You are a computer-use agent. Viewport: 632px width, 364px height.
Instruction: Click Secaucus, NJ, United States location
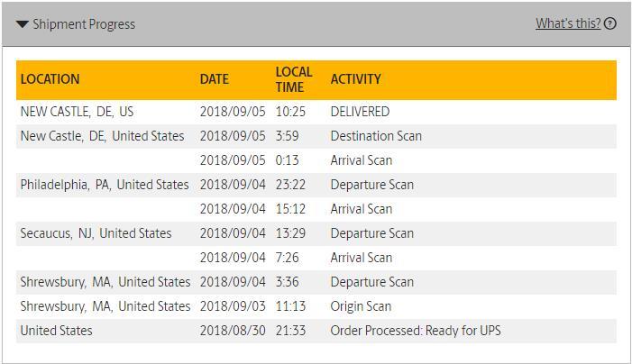96,233
